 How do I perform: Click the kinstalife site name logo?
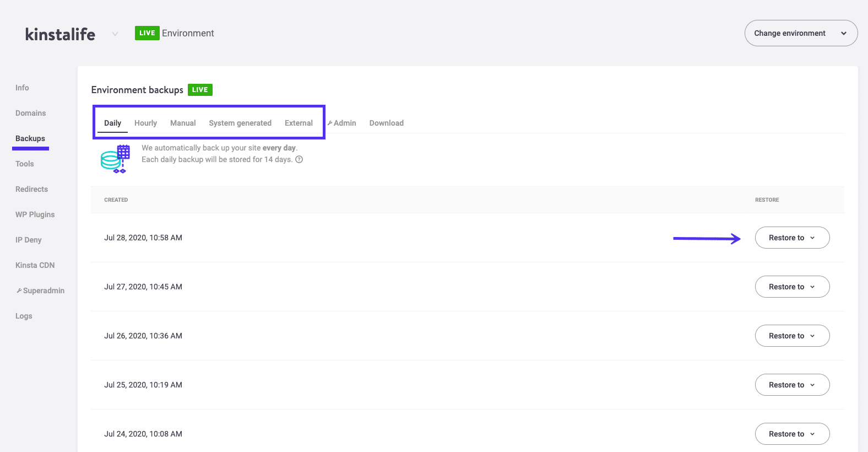click(x=60, y=34)
